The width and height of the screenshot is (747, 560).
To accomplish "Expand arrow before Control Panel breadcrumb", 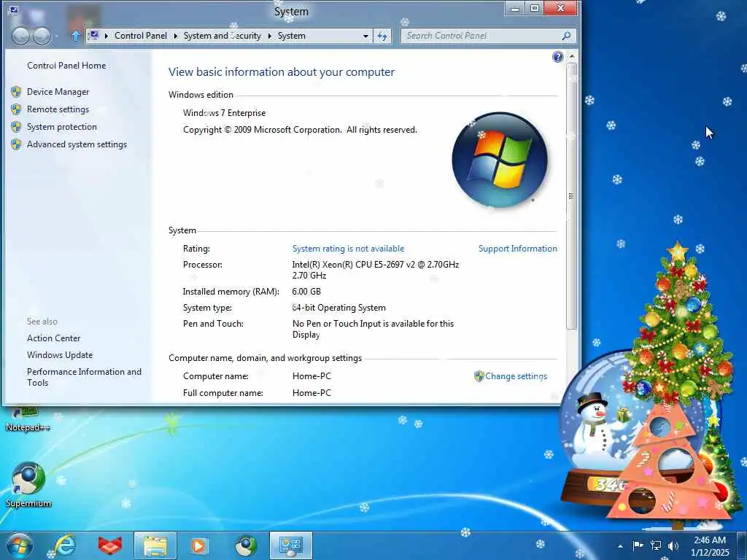I will tap(107, 36).
